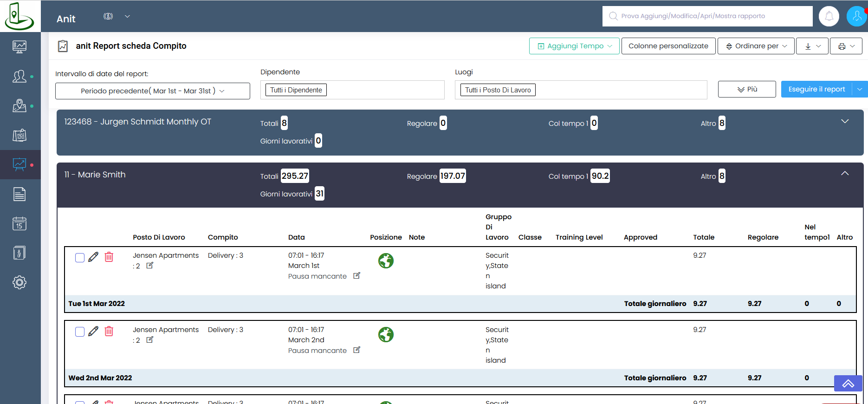868x404 pixels.
Task: Click the scroll-to-top arrow button
Action: coord(848,384)
